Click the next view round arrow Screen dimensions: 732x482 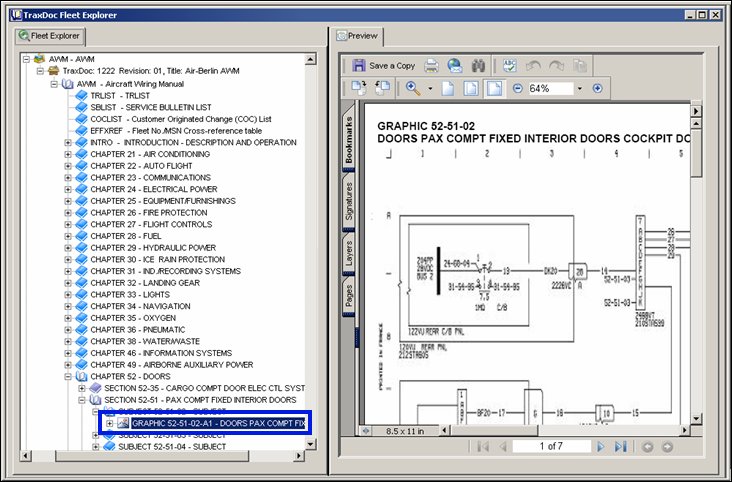pos(668,447)
